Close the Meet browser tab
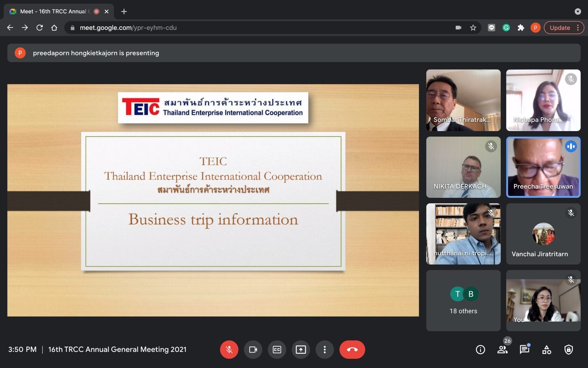Image resolution: width=588 pixels, height=368 pixels. pos(107,12)
